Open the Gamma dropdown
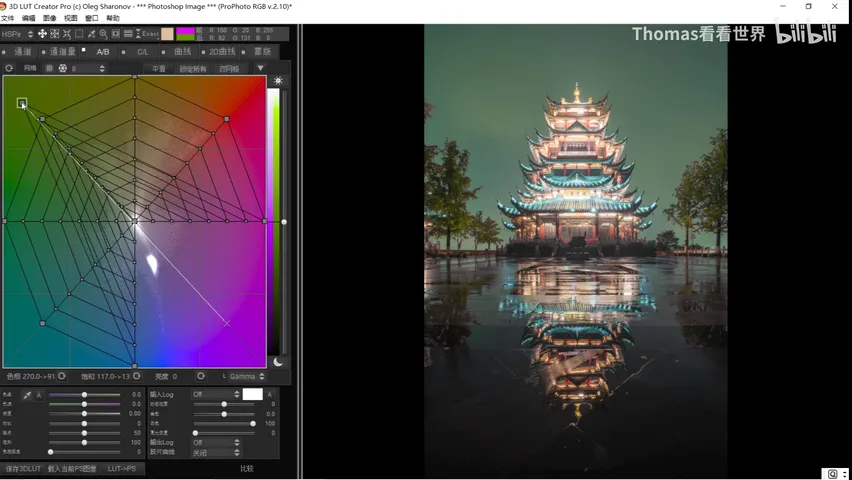The width and height of the screenshot is (852, 480). click(x=247, y=376)
